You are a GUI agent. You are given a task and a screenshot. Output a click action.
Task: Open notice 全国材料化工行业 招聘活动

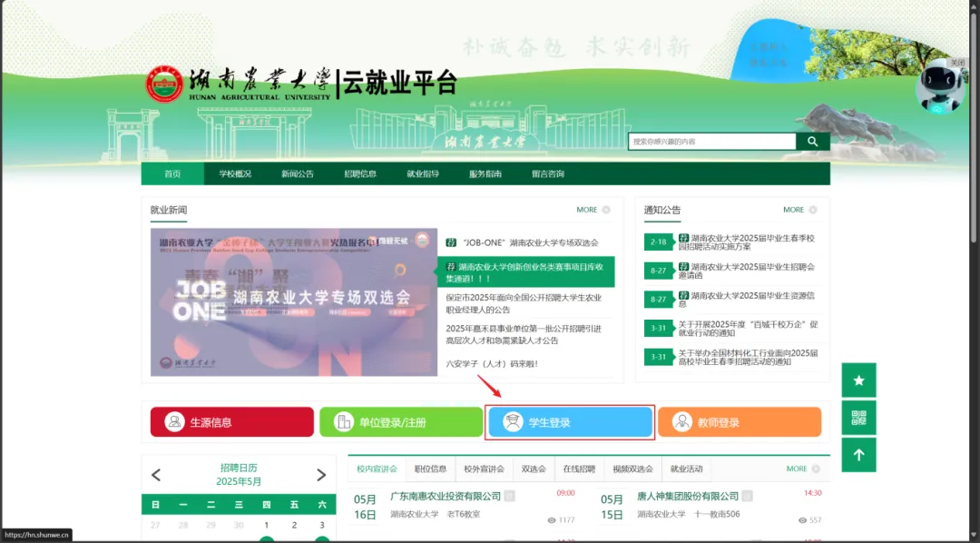click(748, 357)
